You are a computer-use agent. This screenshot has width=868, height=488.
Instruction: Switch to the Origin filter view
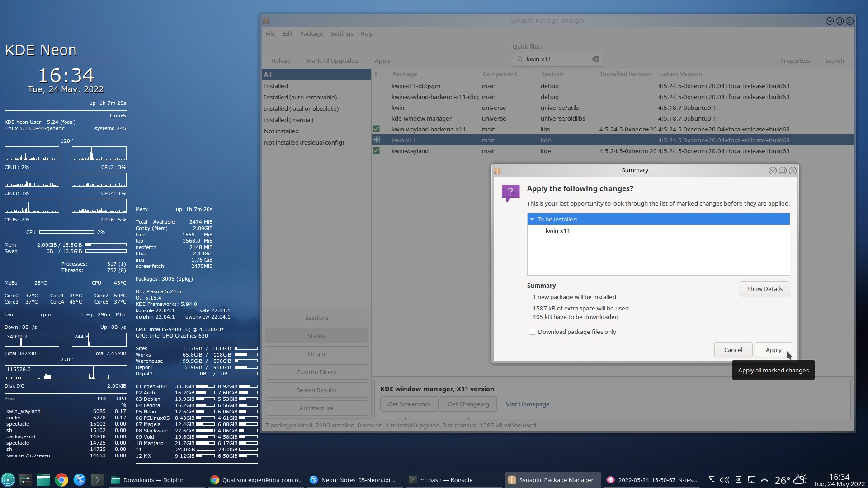316,354
